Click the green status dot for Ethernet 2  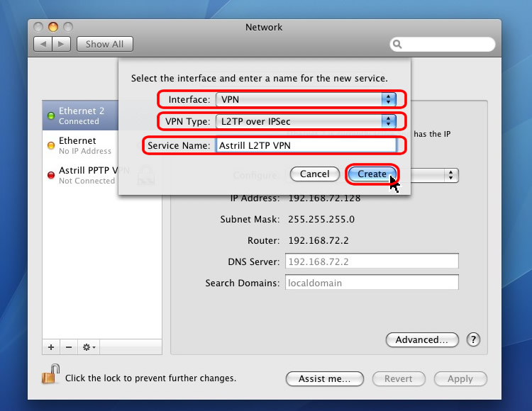(x=51, y=116)
